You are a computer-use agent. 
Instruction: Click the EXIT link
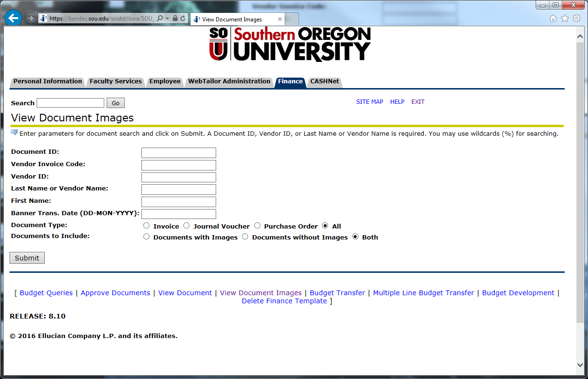(418, 102)
